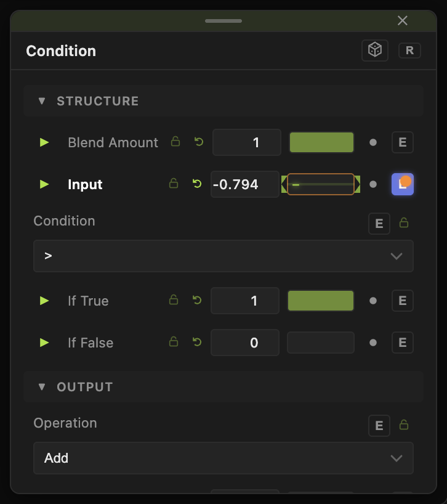The width and height of the screenshot is (447, 504).
Task: Reset Blend Amount with its revert arrow
Action: 199,142
